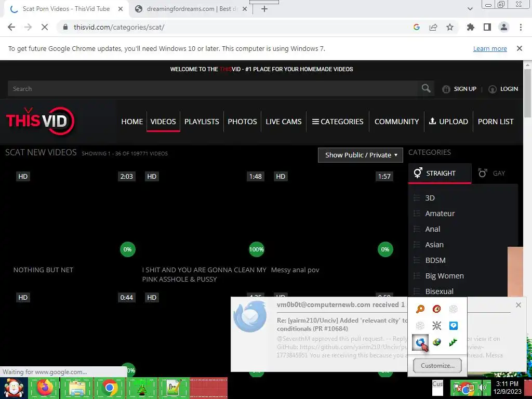Click the LOGIN link
This screenshot has width=532, height=399.
(x=503, y=89)
